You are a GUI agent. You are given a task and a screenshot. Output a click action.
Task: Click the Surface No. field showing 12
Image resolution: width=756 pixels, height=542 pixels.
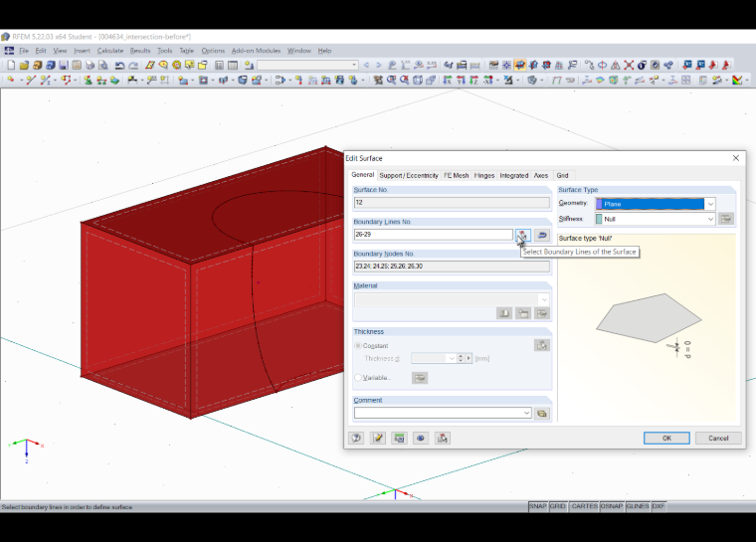click(452, 203)
